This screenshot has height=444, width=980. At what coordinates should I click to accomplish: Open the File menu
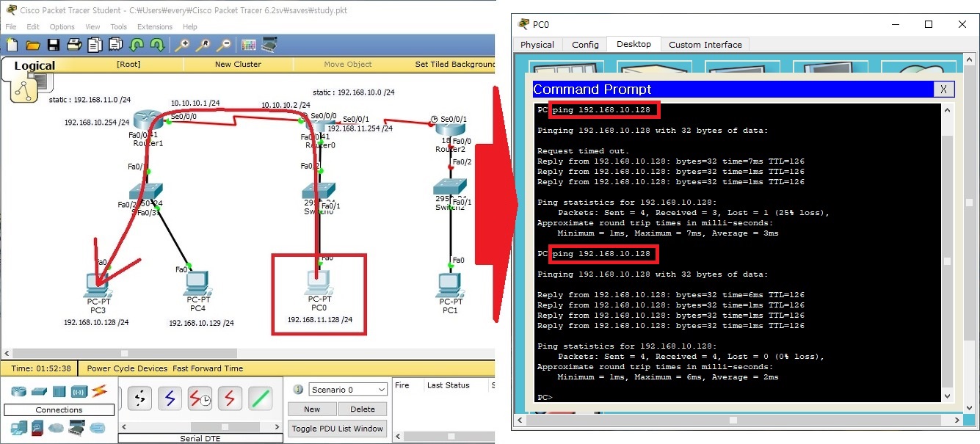11,26
